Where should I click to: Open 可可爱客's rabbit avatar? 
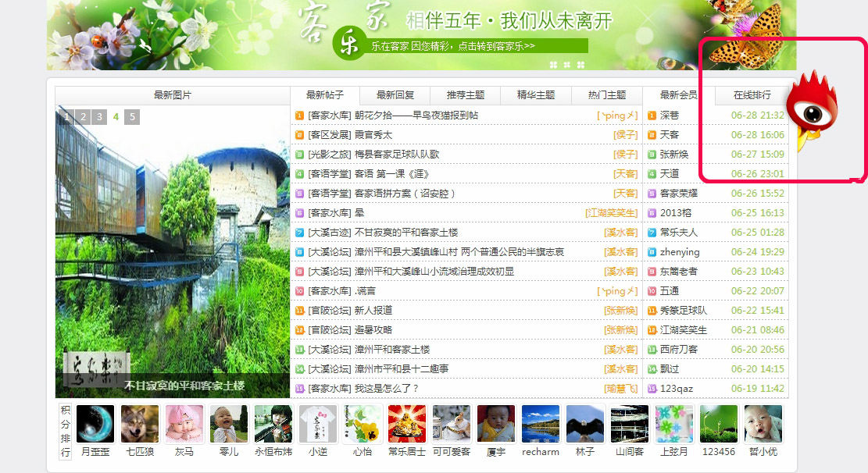coord(452,424)
